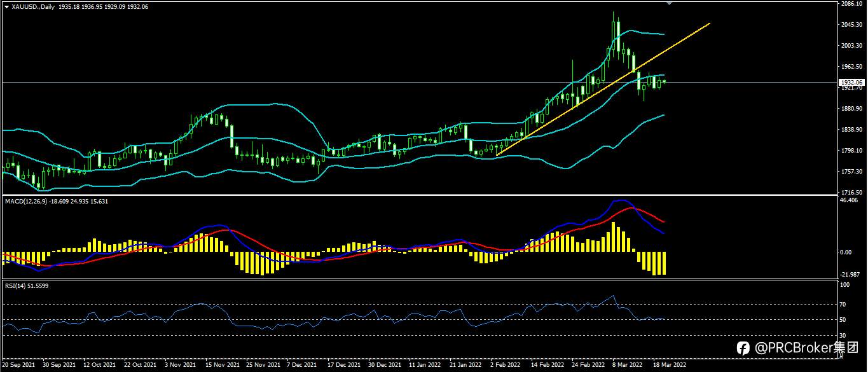The height and width of the screenshot is (372, 868).
Task: Click the RSI(14) 51.5599 indicator label
Action: pos(27,286)
